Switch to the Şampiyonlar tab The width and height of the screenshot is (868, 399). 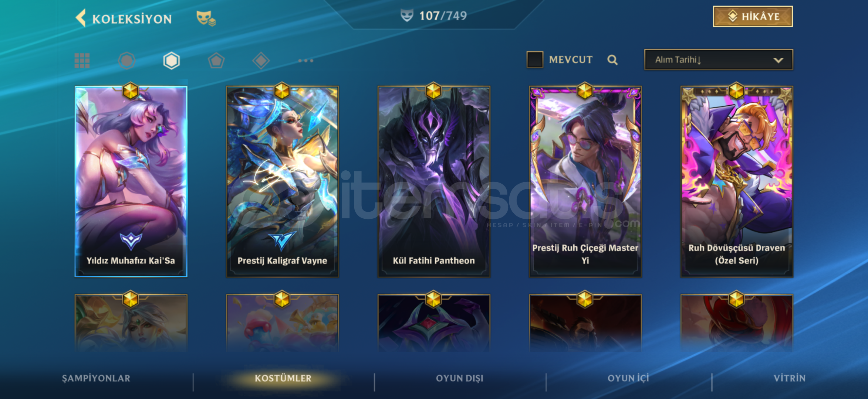pyautogui.click(x=96, y=378)
